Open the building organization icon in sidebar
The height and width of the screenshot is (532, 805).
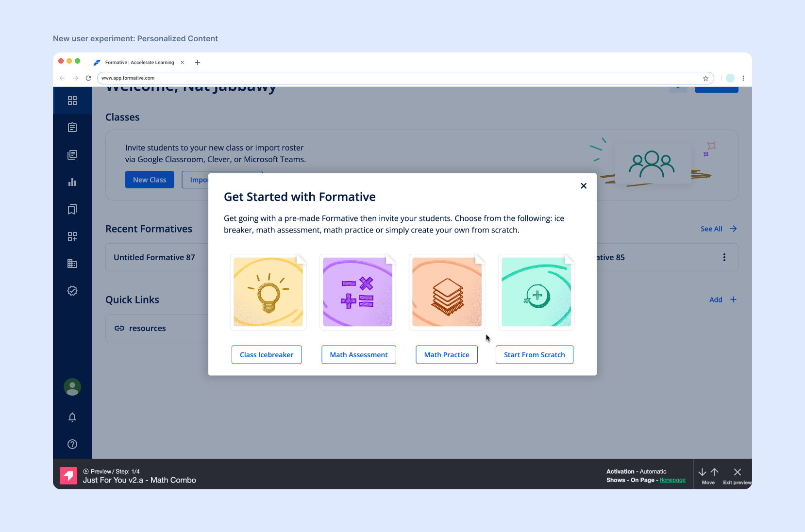[x=72, y=264]
